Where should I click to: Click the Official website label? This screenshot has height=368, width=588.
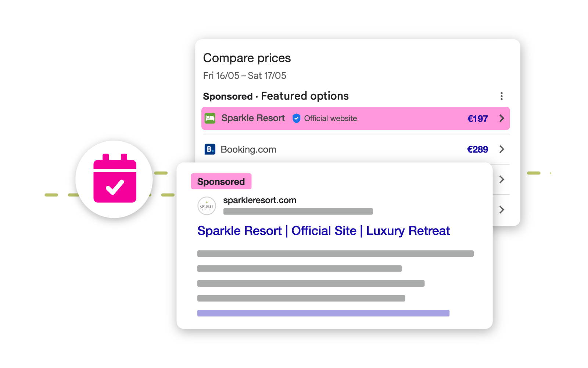(x=330, y=118)
